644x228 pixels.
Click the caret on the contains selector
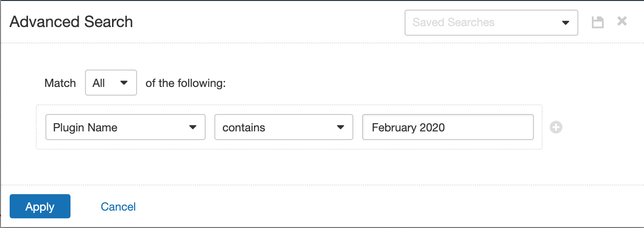(340, 128)
